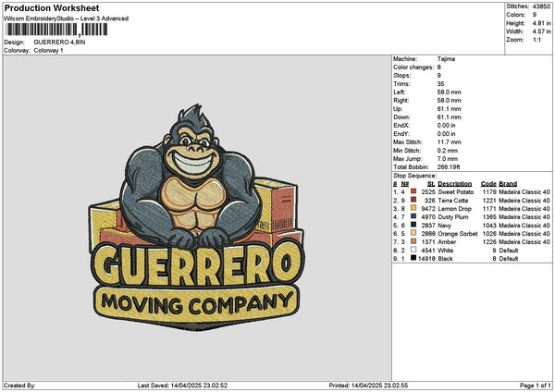Image resolution: width=555 pixels, height=392 pixels.
Task: Click the Production Worksheet title
Action: coord(52,8)
